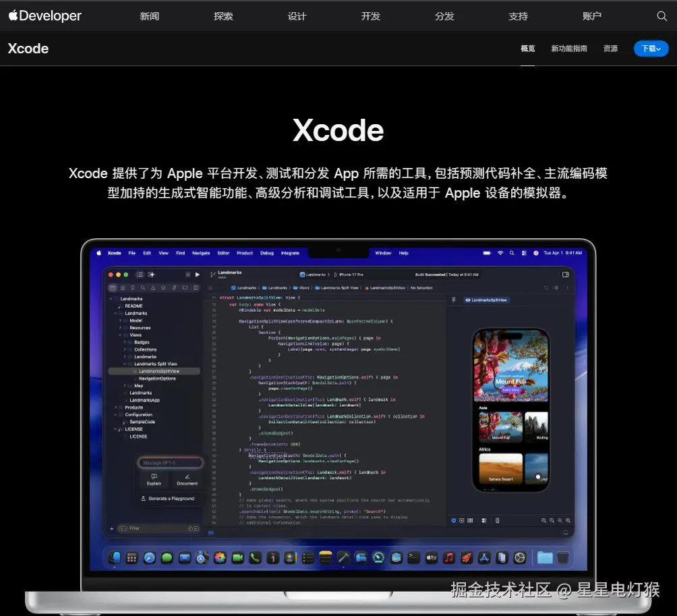
Task: Click the blue 下载 download button
Action: (649, 48)
